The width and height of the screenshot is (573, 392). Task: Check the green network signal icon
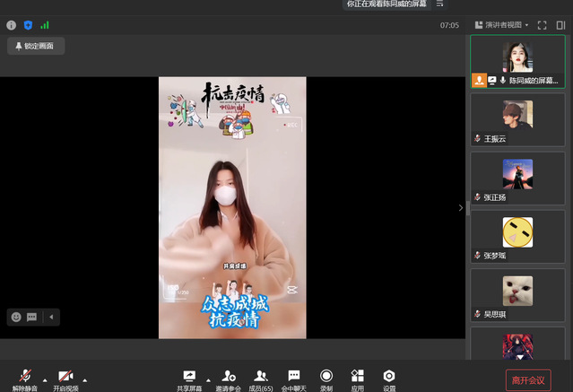tap(44, 25)
